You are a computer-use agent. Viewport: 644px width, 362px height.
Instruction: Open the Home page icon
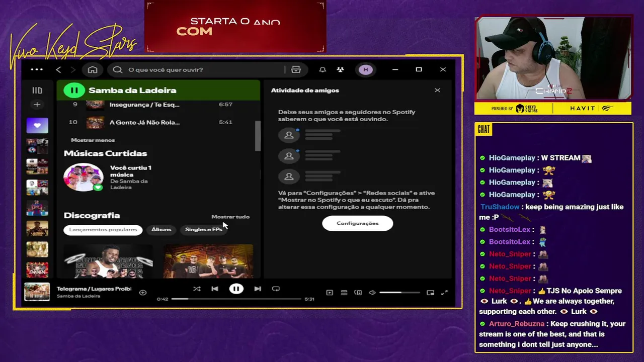click(x=93, y=69)
